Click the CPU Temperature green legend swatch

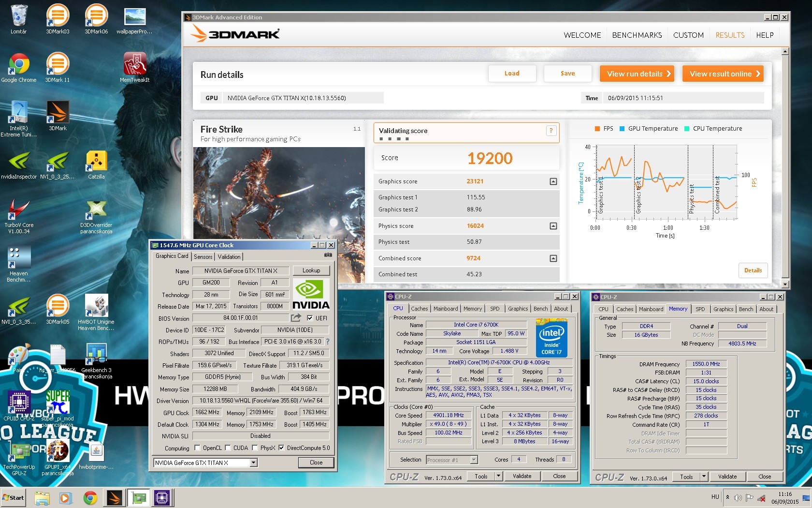687,129
